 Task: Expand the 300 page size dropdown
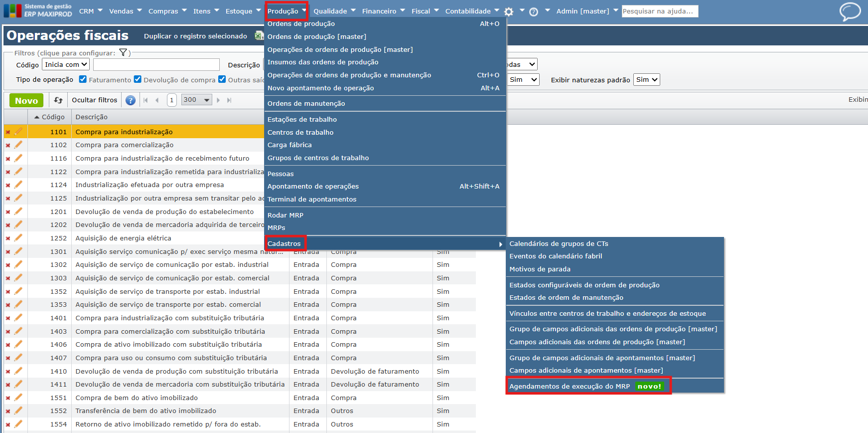click(x=197, y=100)
